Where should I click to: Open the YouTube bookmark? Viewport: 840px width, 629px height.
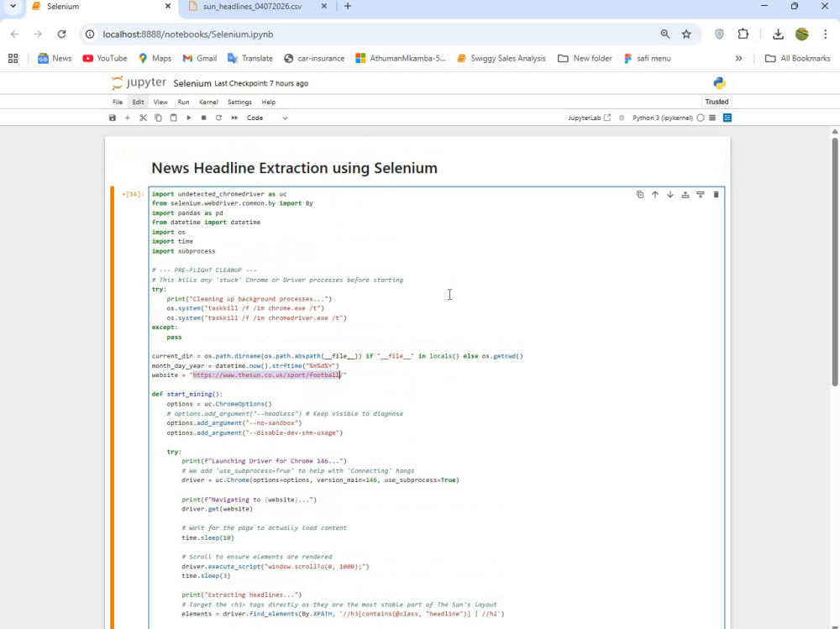(104, 59)
